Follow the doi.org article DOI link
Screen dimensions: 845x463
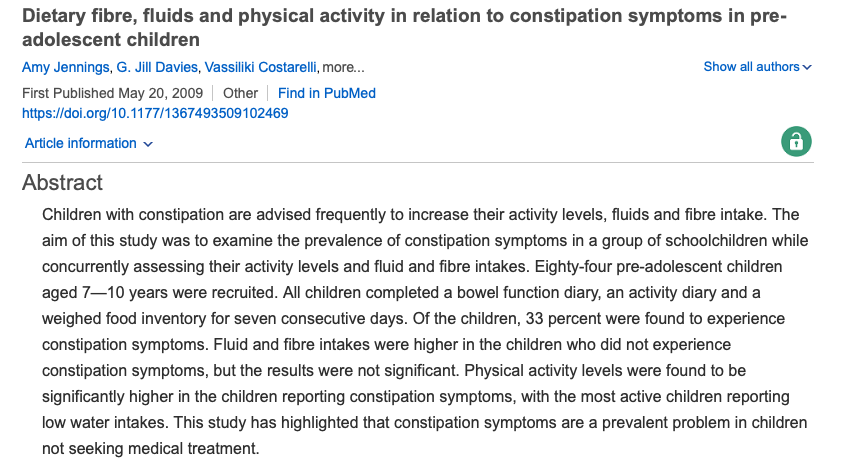155,113
